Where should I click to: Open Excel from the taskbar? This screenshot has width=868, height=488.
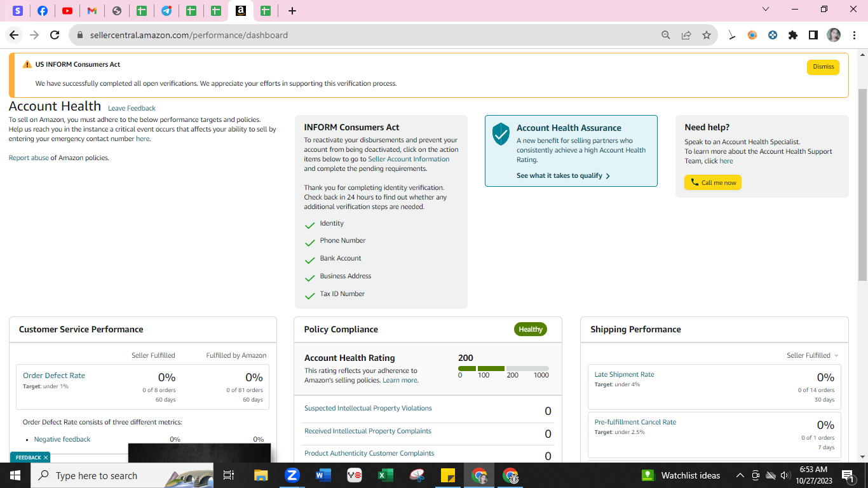tap(386, 475)
